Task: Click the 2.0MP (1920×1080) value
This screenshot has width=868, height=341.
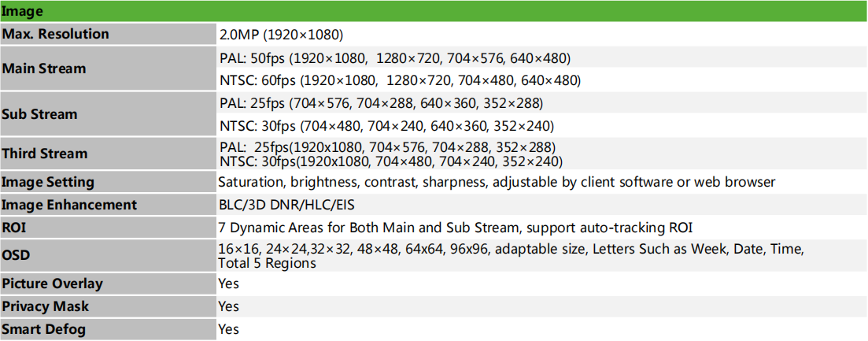Action: [x=281, y=35]
